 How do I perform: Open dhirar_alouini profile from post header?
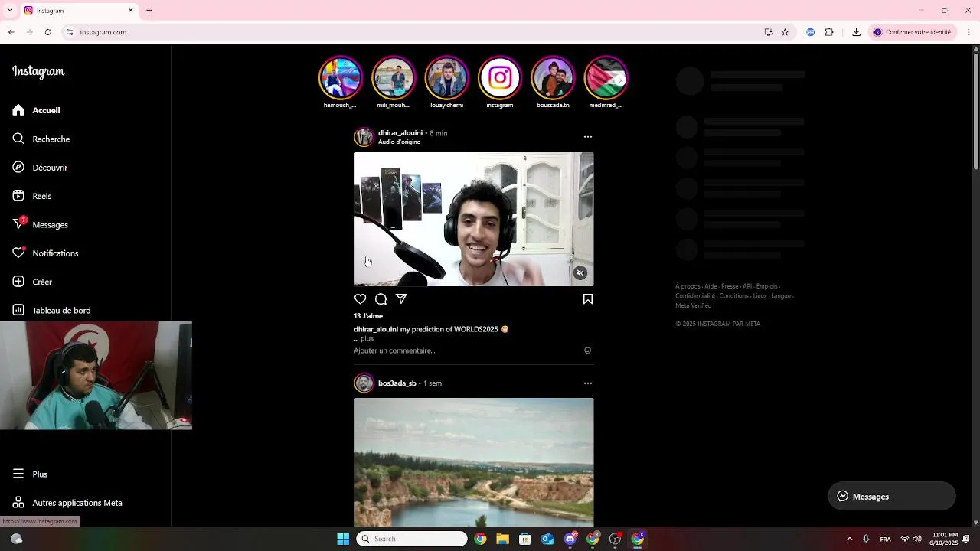coord(400,132)
